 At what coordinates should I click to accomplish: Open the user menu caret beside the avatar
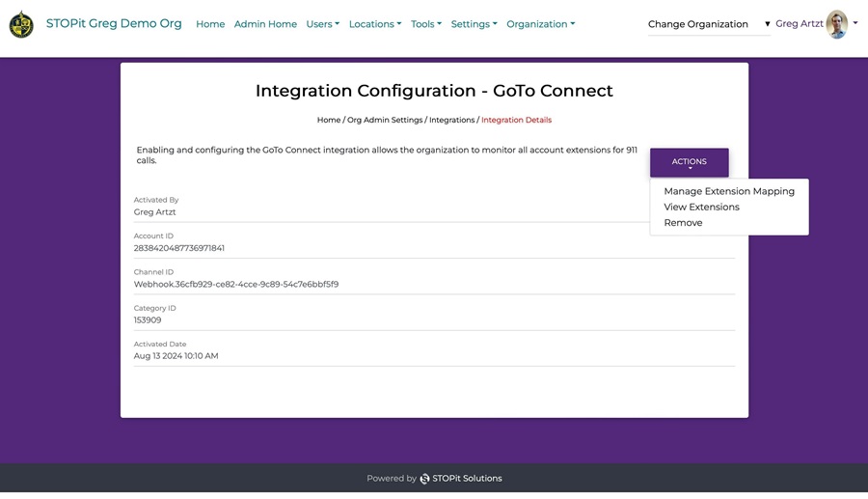pyautogui.click(x=855, y=23)
